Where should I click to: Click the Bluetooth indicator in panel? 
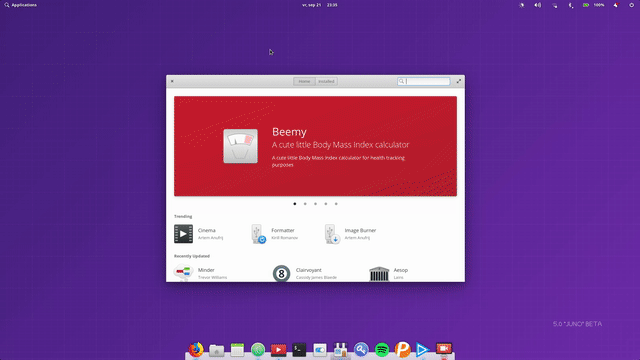570,5
